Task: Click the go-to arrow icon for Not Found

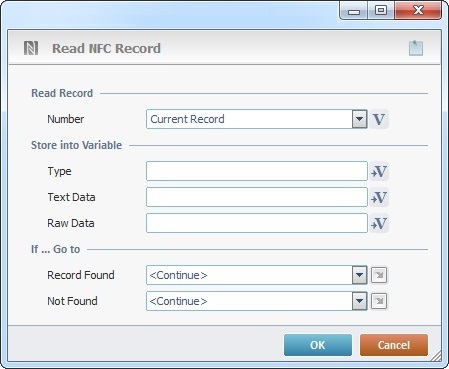Action: click(379, 301)
